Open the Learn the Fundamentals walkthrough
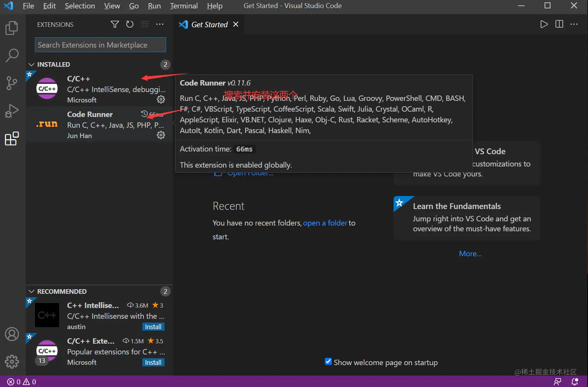This screenshot has width=588, height=387. point(467,218)
